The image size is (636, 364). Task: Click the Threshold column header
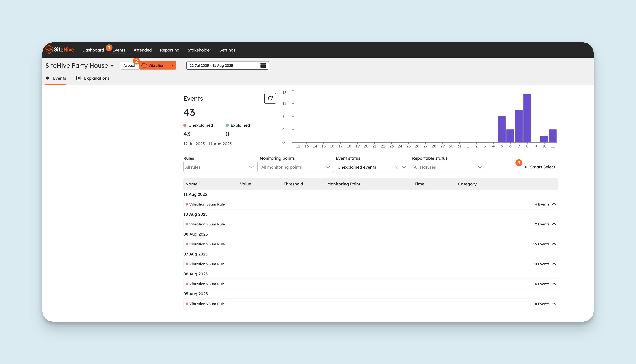(293, 184)
